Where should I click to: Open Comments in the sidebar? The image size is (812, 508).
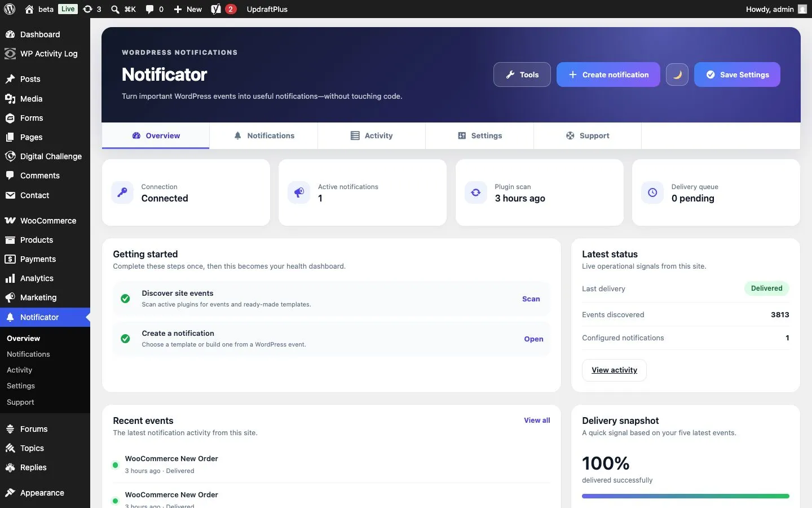tap(45, 176)
